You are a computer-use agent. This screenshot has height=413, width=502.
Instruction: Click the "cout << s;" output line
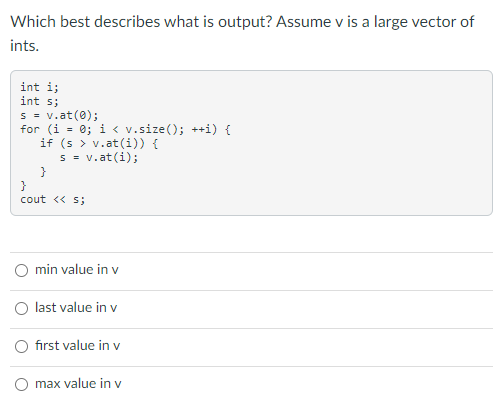53,199
